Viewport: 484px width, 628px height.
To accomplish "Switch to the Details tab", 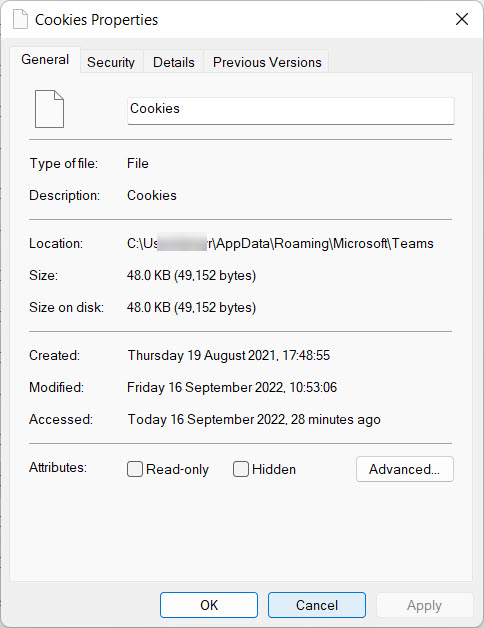I will tap(173, 62).
